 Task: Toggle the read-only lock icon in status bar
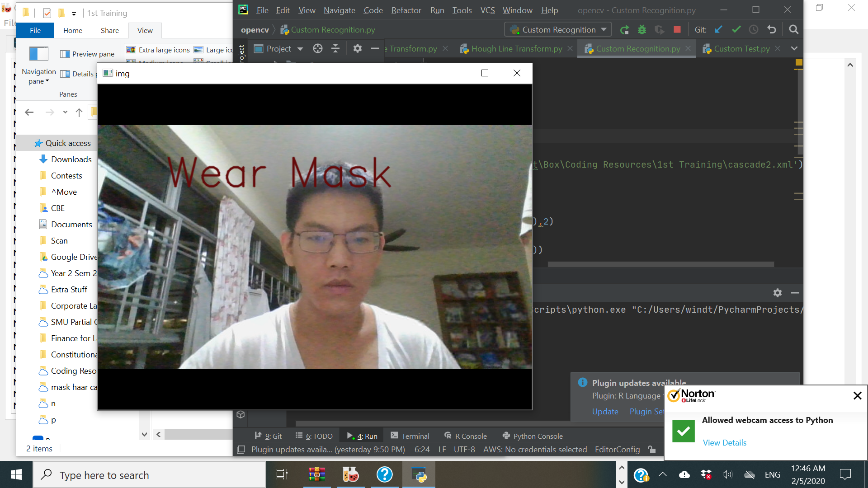pos(652,450)
